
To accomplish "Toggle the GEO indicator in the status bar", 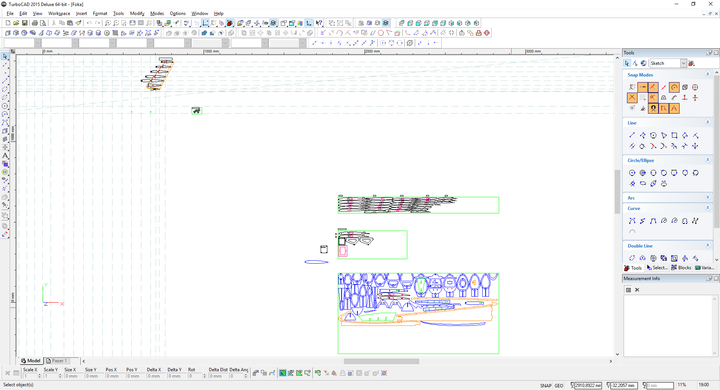I will (x=559, y=385).
